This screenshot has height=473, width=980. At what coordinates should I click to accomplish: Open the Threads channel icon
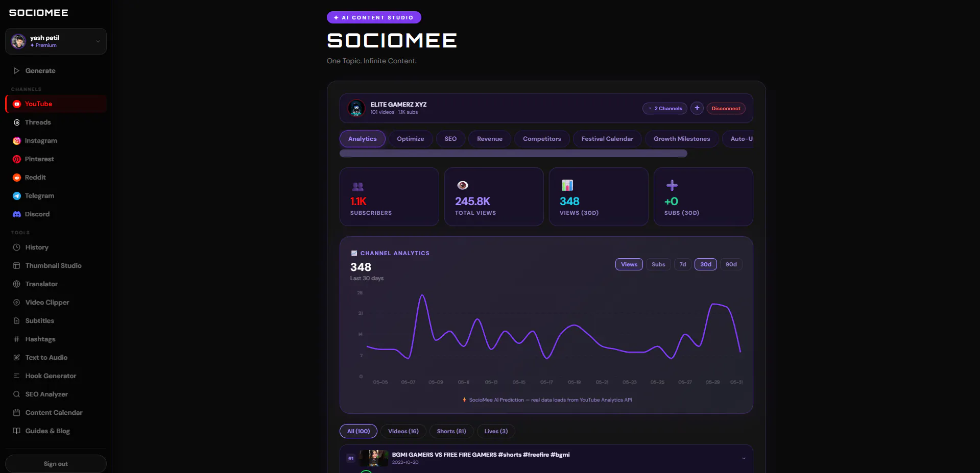[x=17, y=122]
